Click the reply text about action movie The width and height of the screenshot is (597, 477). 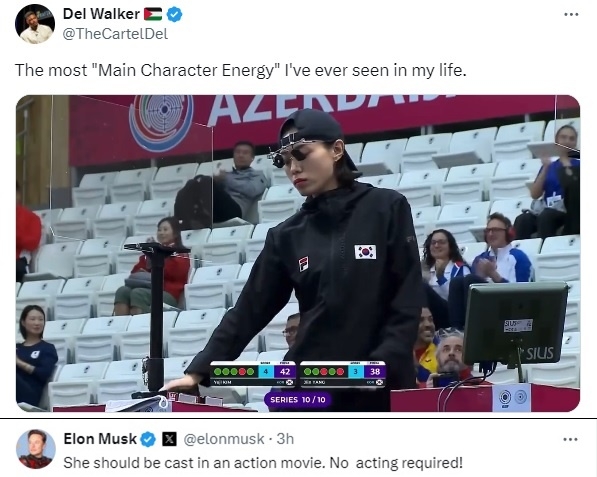point(263,463)
